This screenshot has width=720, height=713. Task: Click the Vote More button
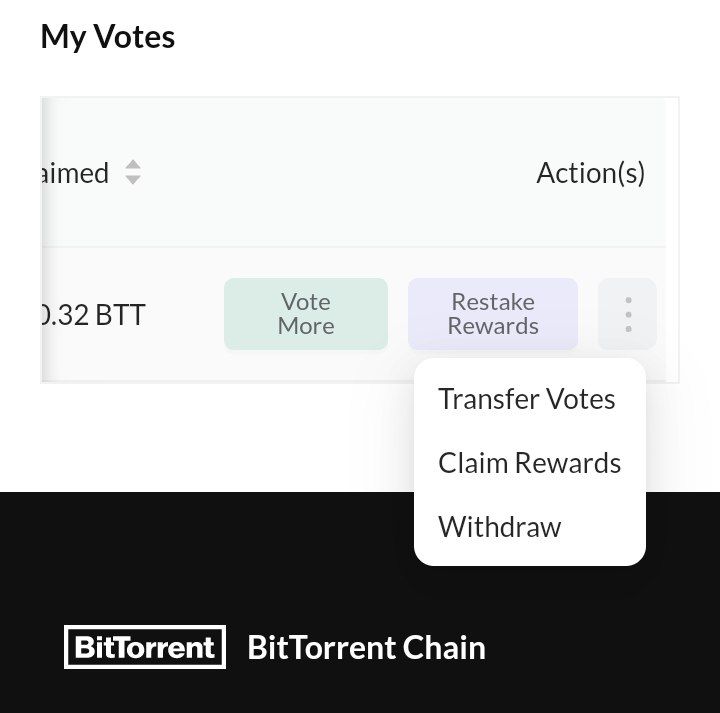[306, 314]
